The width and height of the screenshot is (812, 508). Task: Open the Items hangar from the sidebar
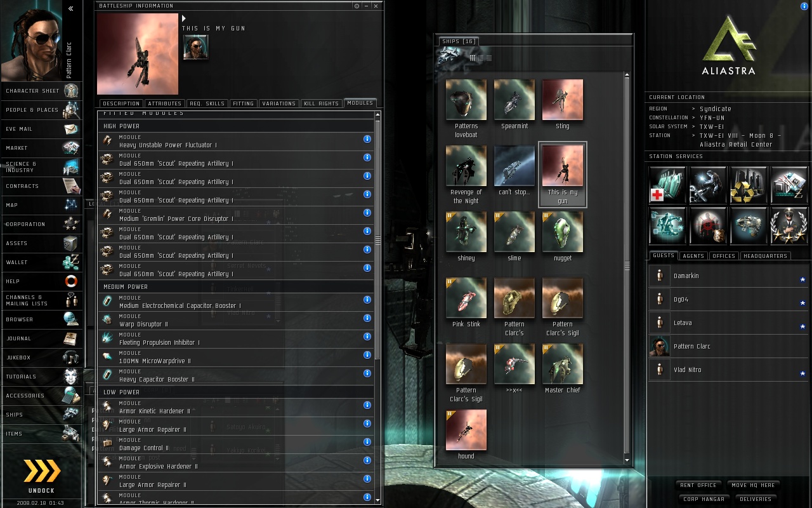(x=41, y=434)
